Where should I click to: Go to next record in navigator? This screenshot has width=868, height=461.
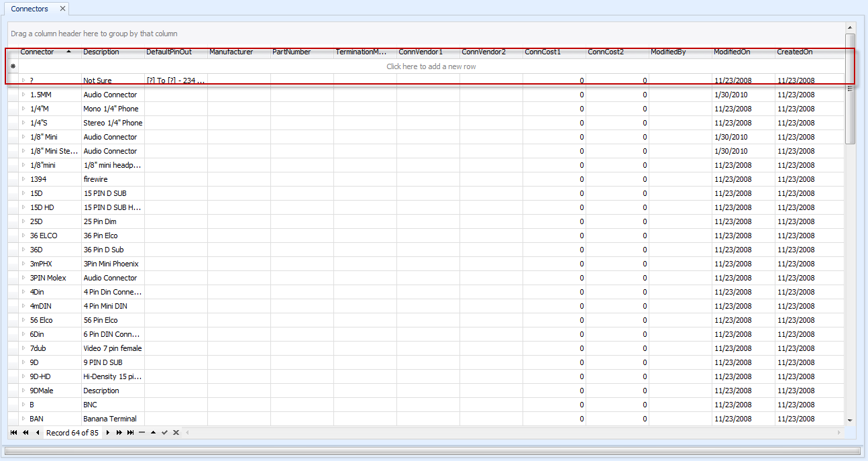coord(107,433)
